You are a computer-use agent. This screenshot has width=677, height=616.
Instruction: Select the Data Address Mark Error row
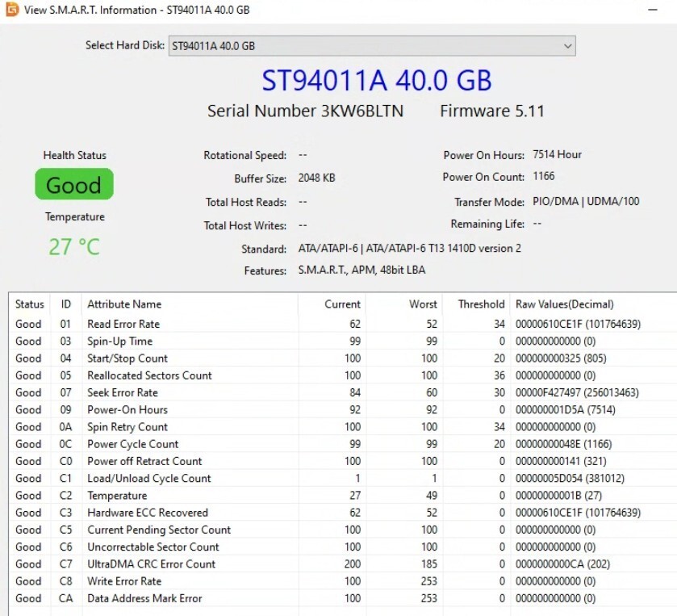click(343, 598)
